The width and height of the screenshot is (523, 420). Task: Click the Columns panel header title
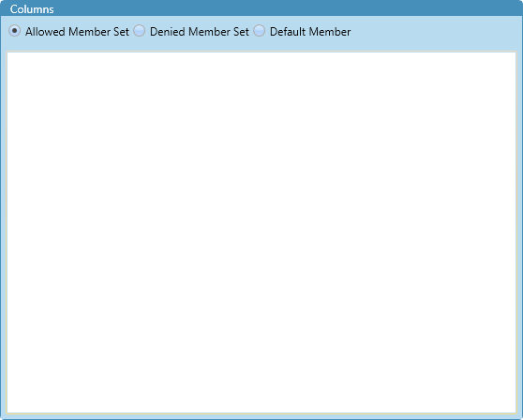pos(32,9)
